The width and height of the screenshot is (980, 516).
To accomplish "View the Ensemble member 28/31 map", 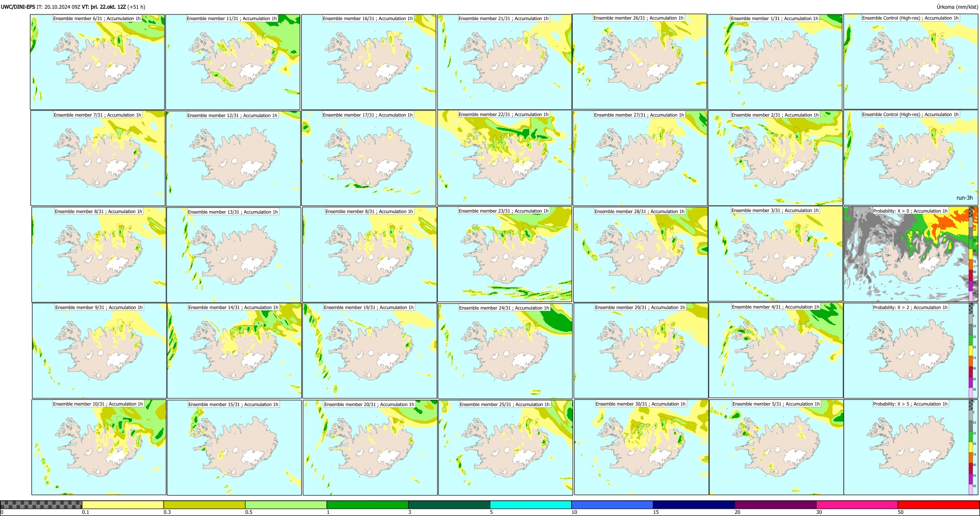I will [x=641, y=254].
